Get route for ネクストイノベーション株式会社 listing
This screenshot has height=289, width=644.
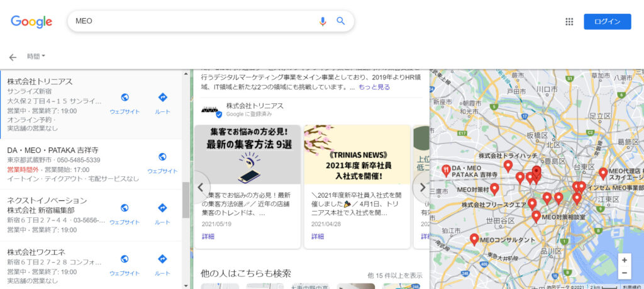(x=163, y=208)
